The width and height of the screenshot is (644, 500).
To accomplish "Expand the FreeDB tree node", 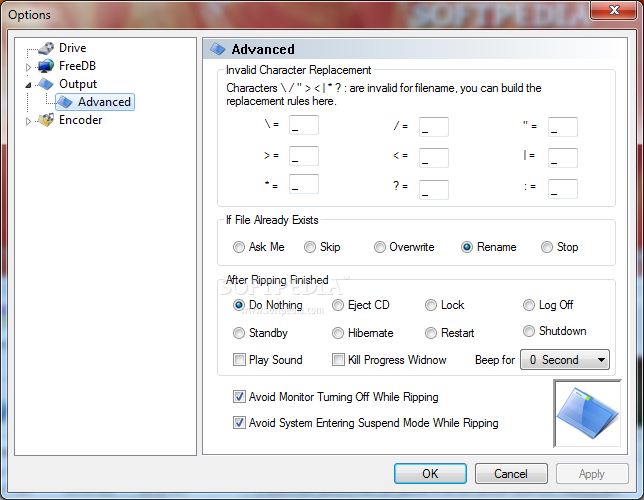I will pos(28,67).
